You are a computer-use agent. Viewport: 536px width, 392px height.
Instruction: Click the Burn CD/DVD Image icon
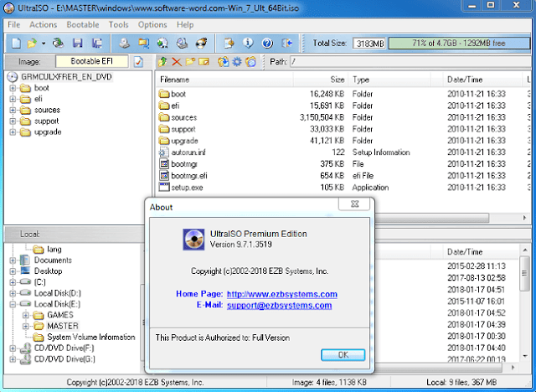[201, 43]
